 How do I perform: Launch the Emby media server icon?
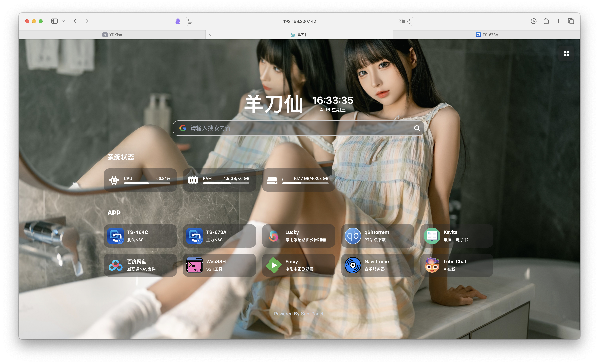click(274, 265)
